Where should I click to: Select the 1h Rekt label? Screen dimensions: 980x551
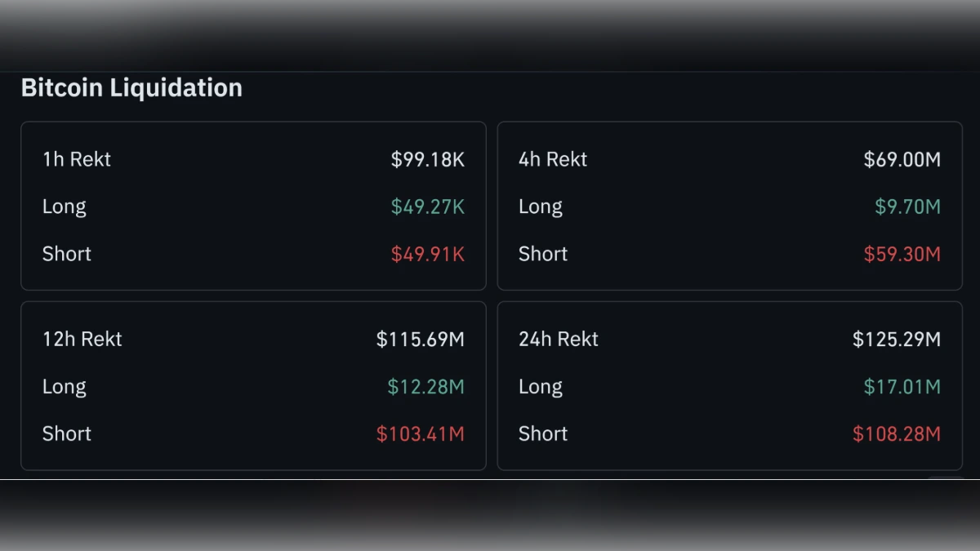(x=76, y=159)
